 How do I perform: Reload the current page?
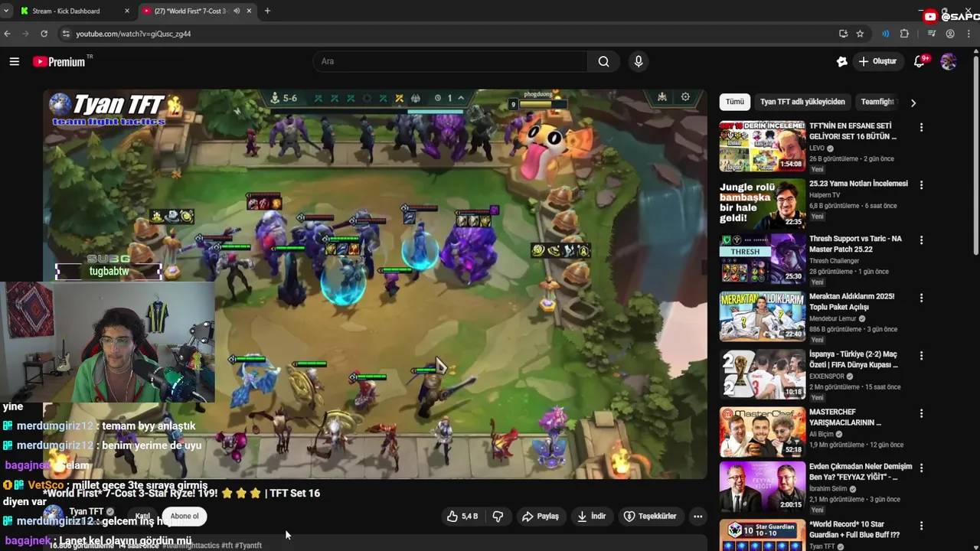click(44, 34)
